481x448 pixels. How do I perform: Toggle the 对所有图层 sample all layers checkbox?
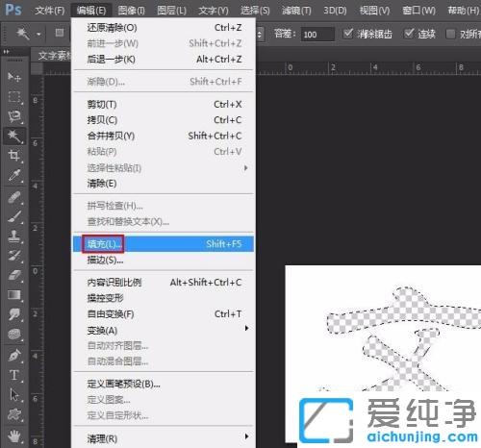[x=450, y=34]
